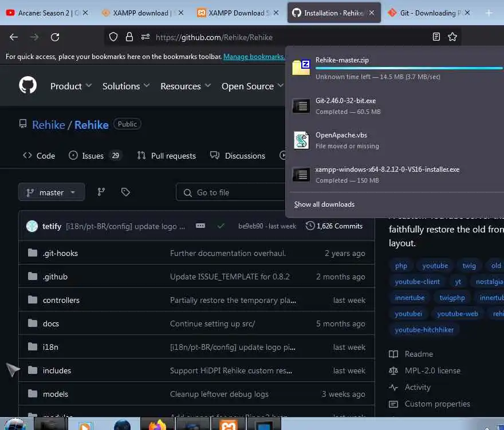Open the i18n folder

(50, 347)
